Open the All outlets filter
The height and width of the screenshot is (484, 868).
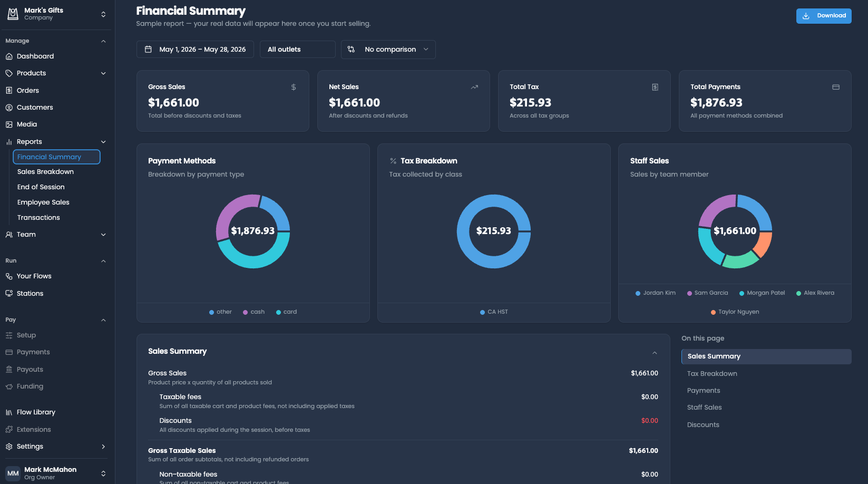click(x=298, y=50)
